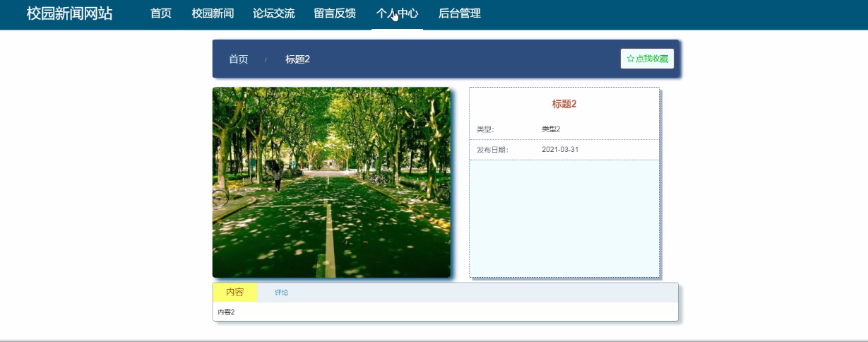Click the 2021-03-31 publish date value
868x342 pixels.
(x=560, y=150)
